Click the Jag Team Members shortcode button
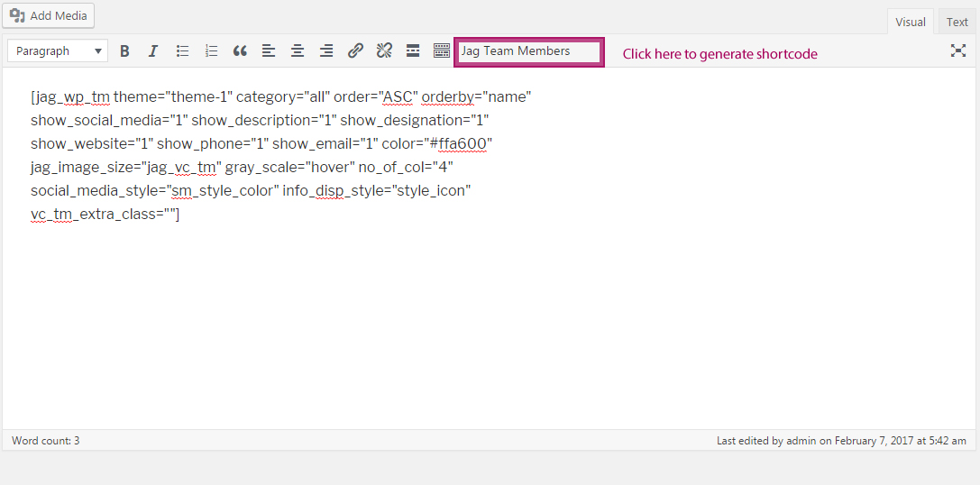The image size is (980, 485). (528, 52)
